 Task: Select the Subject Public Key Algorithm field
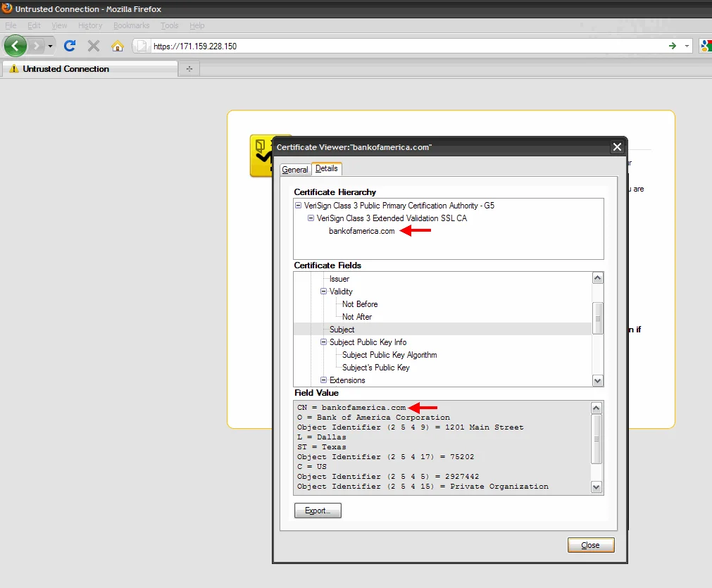[x=389, y=355]
